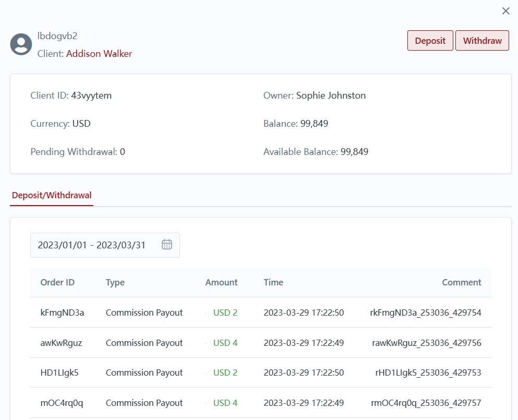The height and width of the screenshot is (420, 518).
Task: Select order mOC4rq0q row
Action: click(x=62, y=403)
